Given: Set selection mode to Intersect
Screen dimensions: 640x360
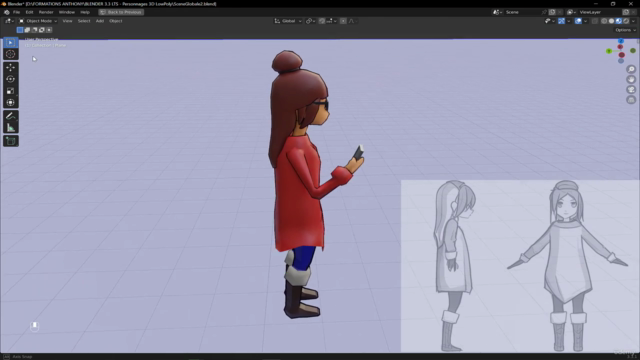Looking at the screenshot, I should [49, 30].
